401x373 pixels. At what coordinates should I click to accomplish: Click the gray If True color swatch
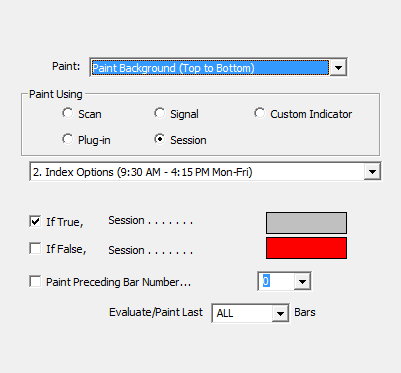(x=306, y=223)
